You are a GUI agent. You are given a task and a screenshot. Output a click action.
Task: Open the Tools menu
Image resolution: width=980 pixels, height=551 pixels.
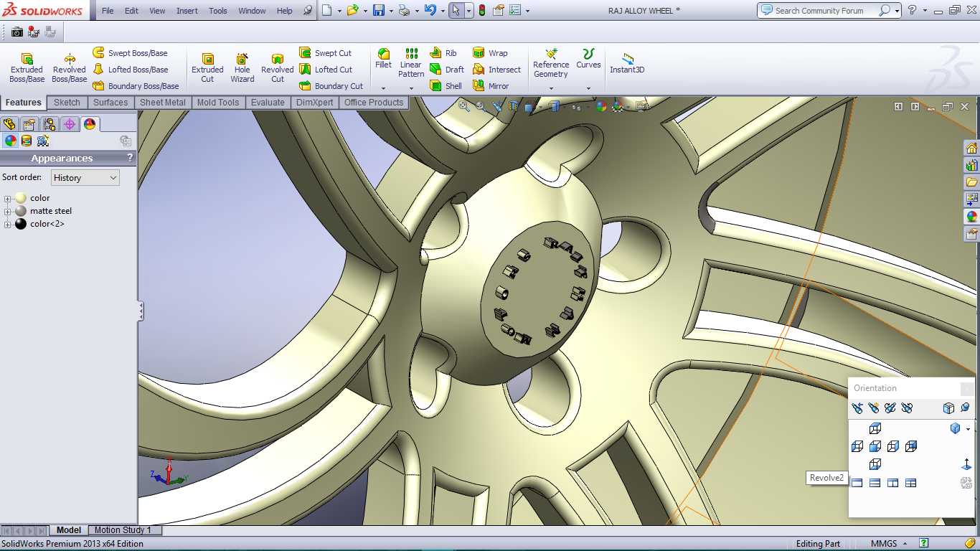[218, 11]
